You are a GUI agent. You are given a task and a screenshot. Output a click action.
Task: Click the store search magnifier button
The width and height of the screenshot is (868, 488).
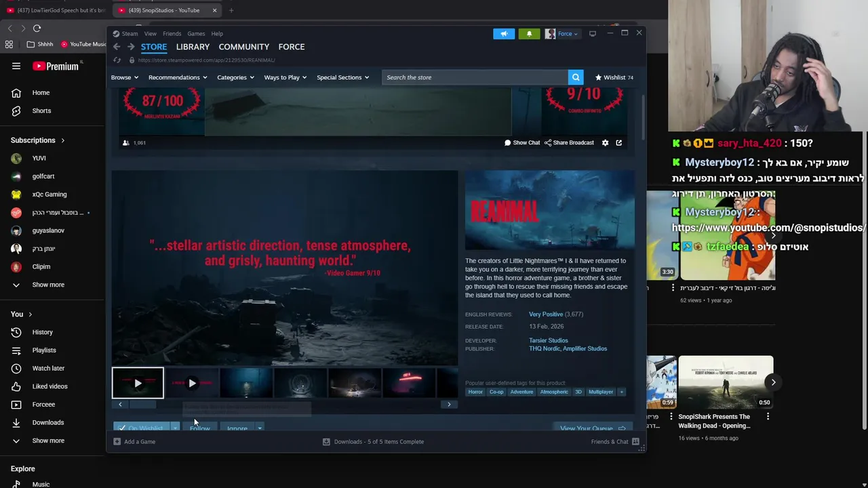tap(576, 77)
